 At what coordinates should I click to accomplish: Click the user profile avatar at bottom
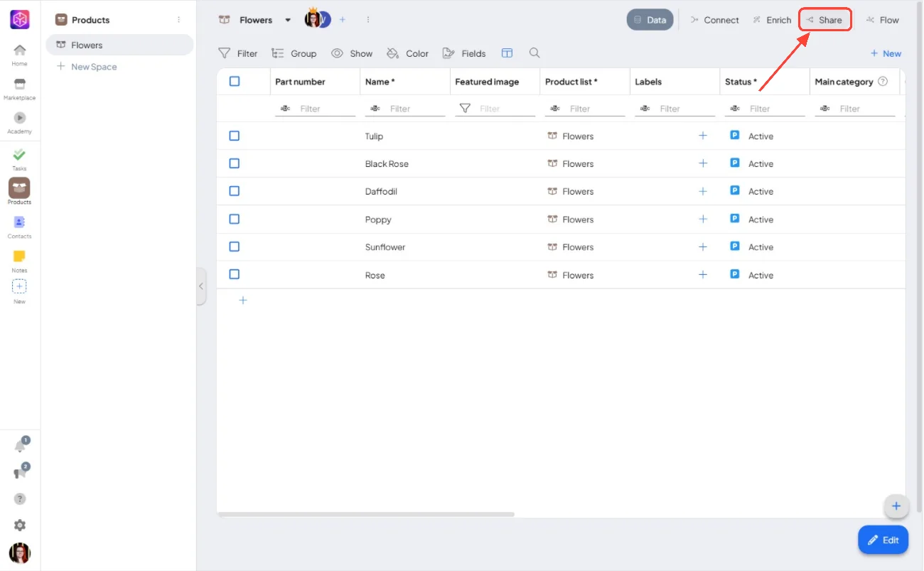coord(20,553)
